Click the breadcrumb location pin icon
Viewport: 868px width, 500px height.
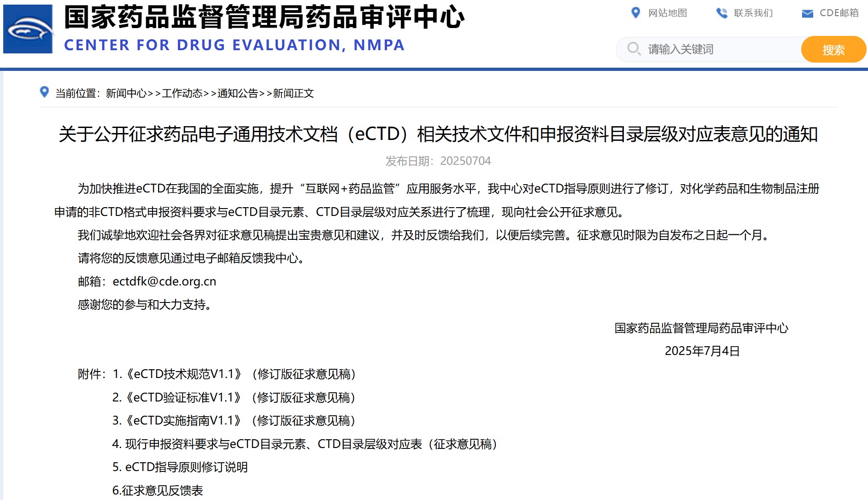(44, 92)
